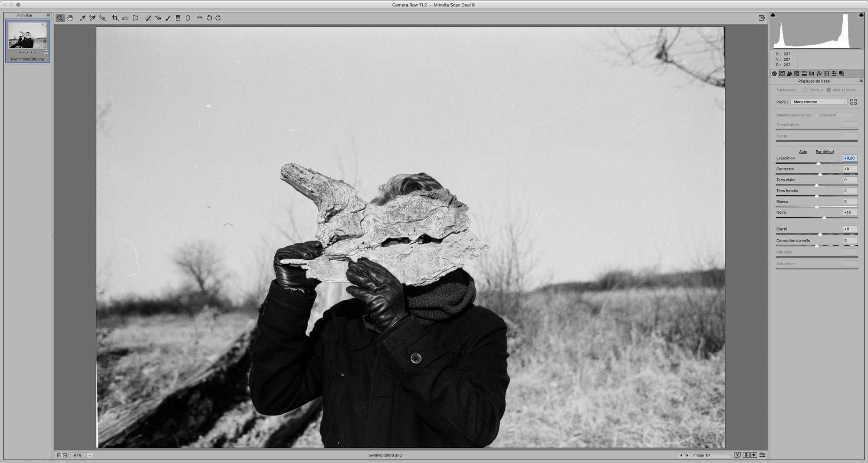Select the Color Sampler tool
The image size is (868, 463).
(92, 18)
